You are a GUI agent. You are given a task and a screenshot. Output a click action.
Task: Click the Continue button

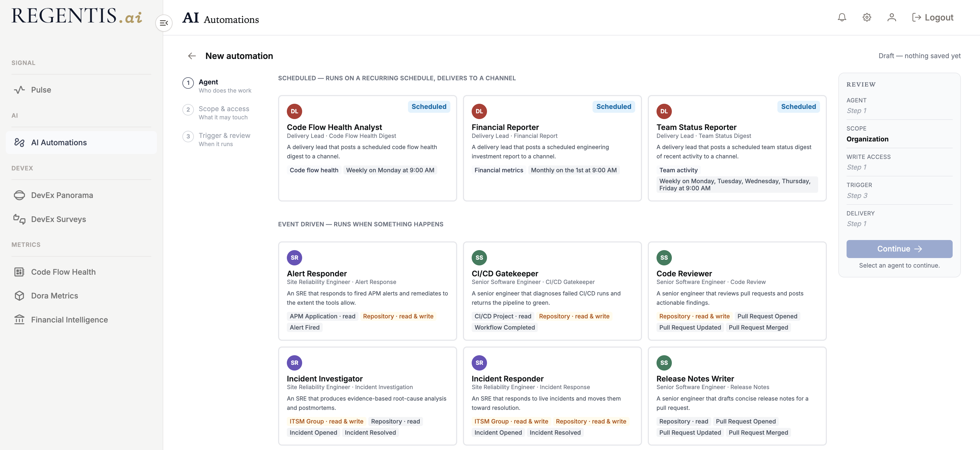pyautogui.click(x=899, y=249)
